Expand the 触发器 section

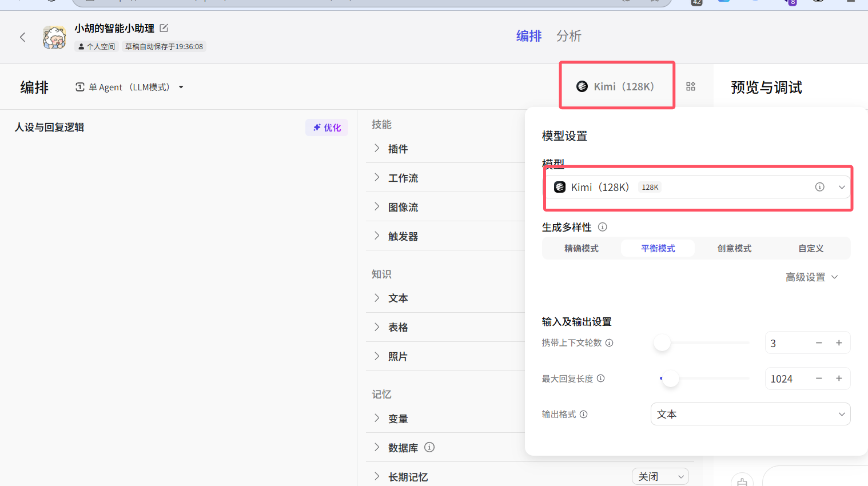(x=377, y=236)
